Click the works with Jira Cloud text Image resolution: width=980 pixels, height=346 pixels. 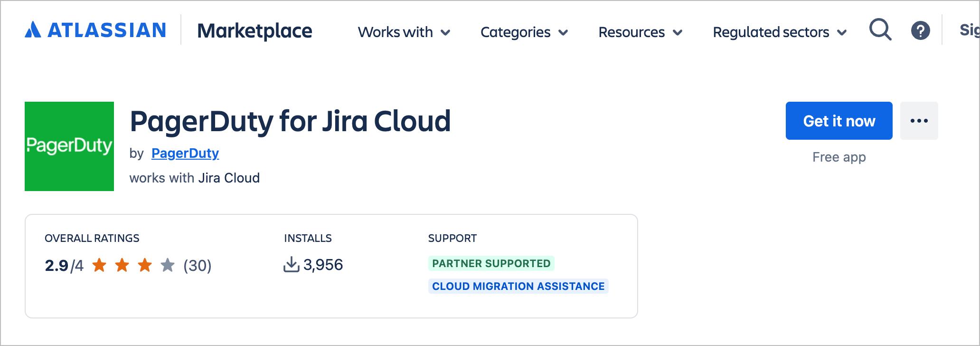pos(195,178)
